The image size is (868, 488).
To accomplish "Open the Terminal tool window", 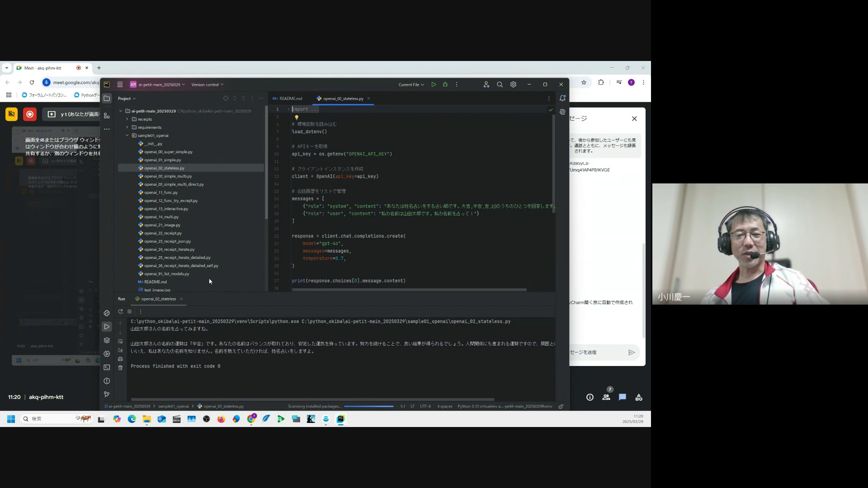I will click(x=107, y=367).
